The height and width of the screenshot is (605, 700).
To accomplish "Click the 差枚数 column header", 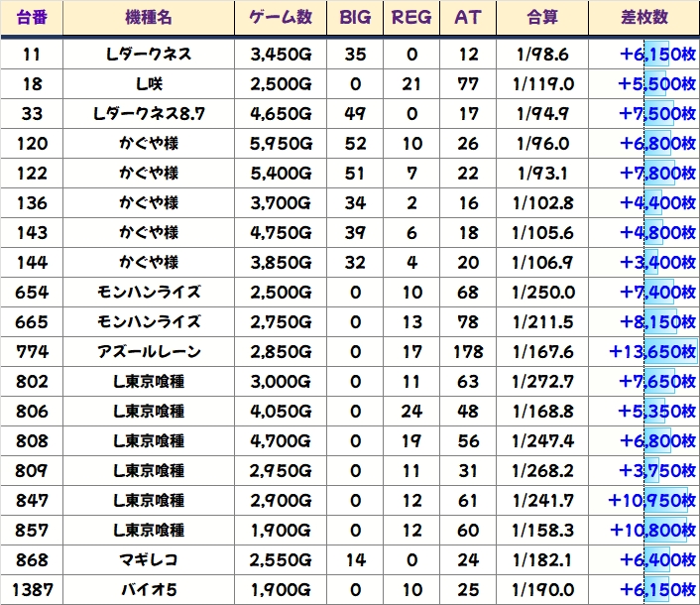I will pyautogui.click(x=642, y=18).
